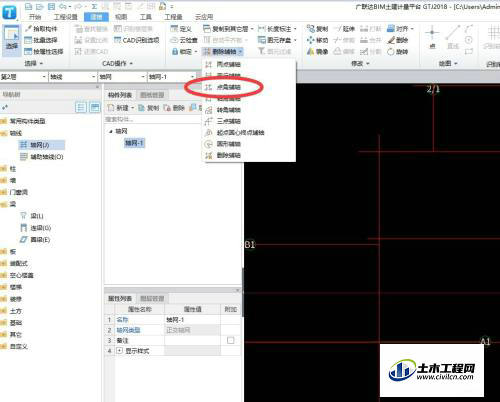Click the large 选择 select tool
Screen dimensions: 500x402
(x=12, y=40)
